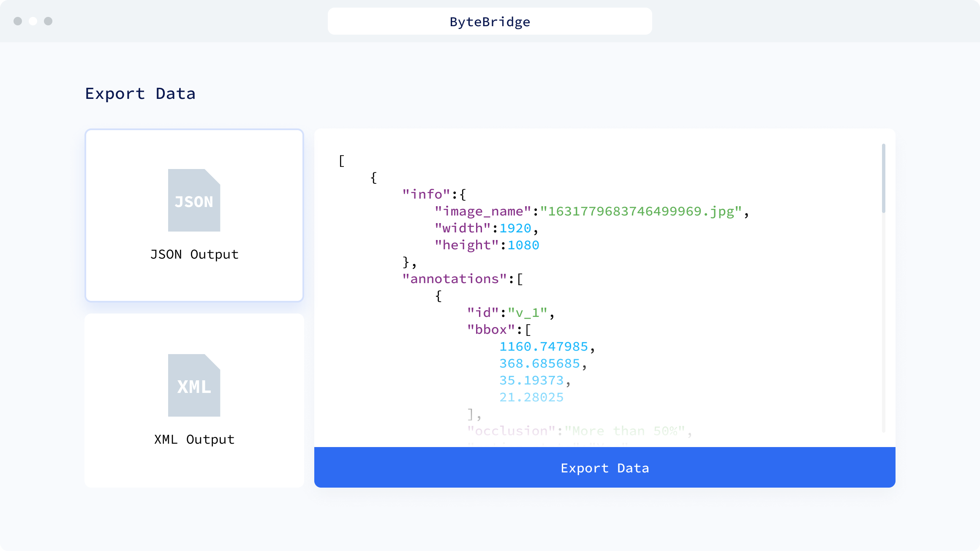Select the JSON Output export format card

194,215
